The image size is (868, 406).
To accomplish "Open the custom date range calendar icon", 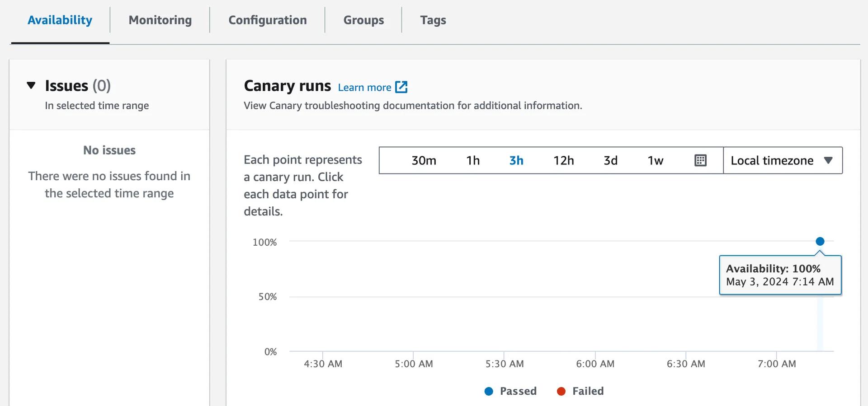I will 700,160.
